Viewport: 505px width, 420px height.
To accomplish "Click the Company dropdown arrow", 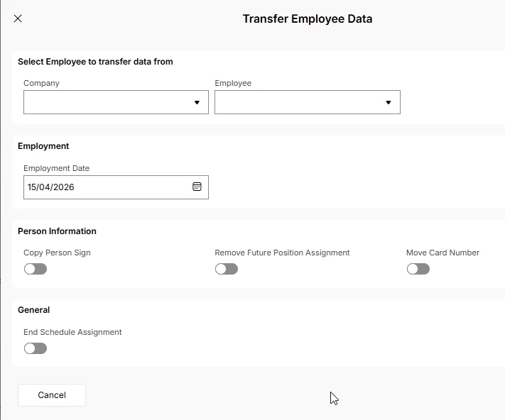I will tap(197, 102).
